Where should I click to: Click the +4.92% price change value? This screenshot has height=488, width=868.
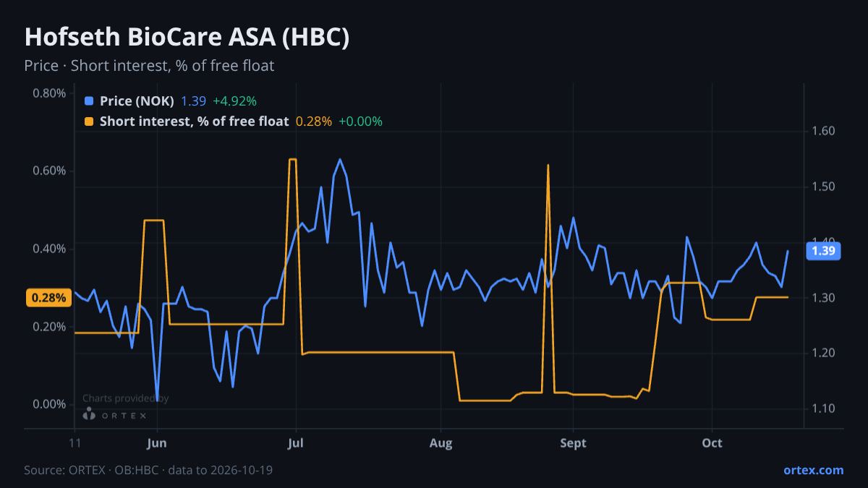[234, 101]
